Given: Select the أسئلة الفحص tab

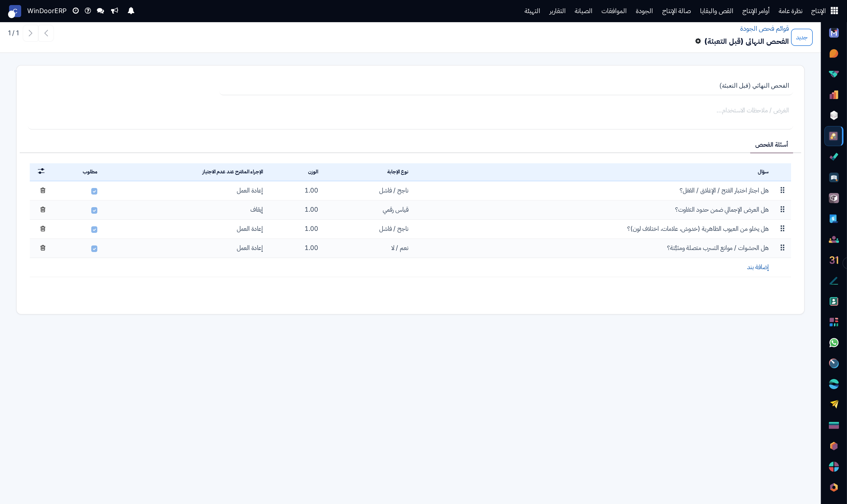Looking at the screenshot, I should click(771, 145).
